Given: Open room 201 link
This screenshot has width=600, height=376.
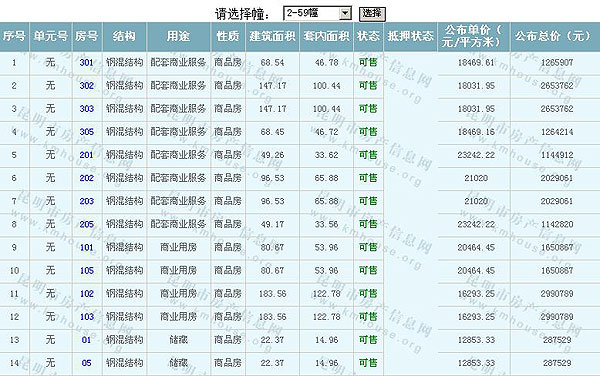Looking at the screenshot, I should 86,155.
